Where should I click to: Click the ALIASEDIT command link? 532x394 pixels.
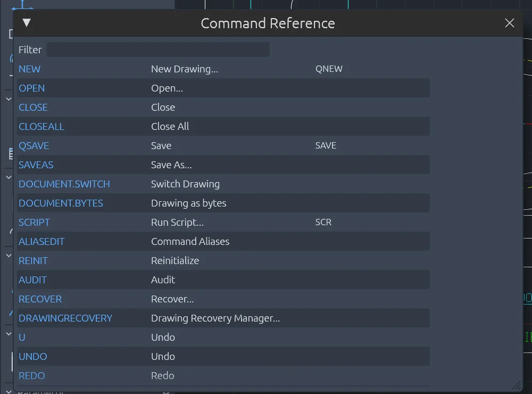[x=41, y=242]
